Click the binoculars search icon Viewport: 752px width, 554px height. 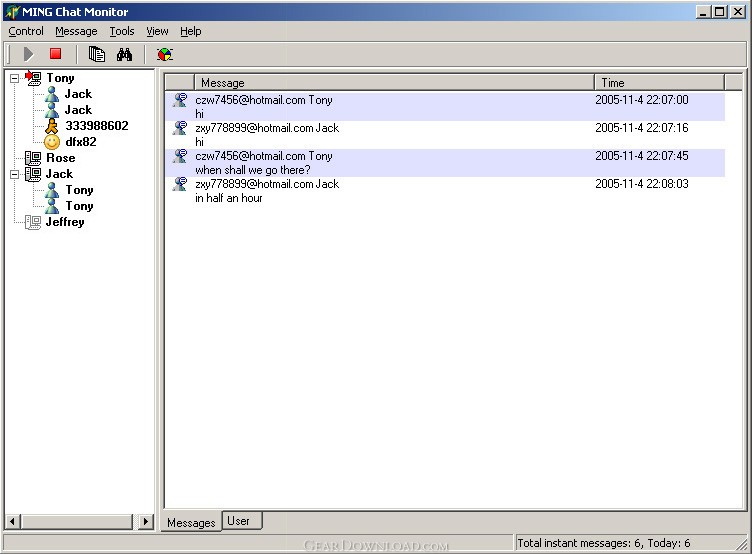(x=124, y=54)
